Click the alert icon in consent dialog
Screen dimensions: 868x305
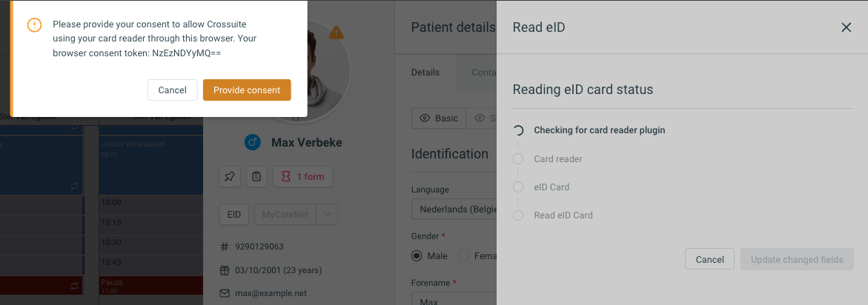click(34, 25)
